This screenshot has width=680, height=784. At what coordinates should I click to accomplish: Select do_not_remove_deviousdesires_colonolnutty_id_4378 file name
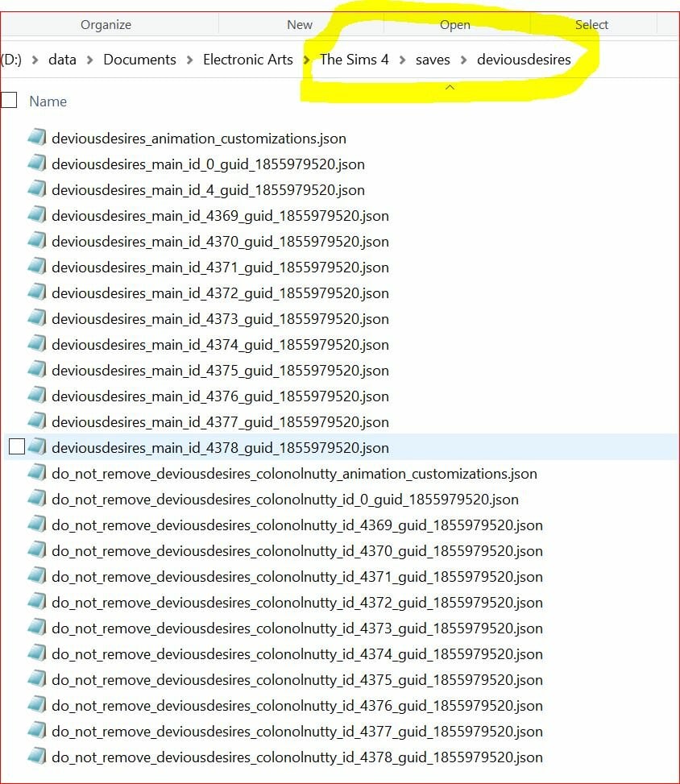(297, 757)
